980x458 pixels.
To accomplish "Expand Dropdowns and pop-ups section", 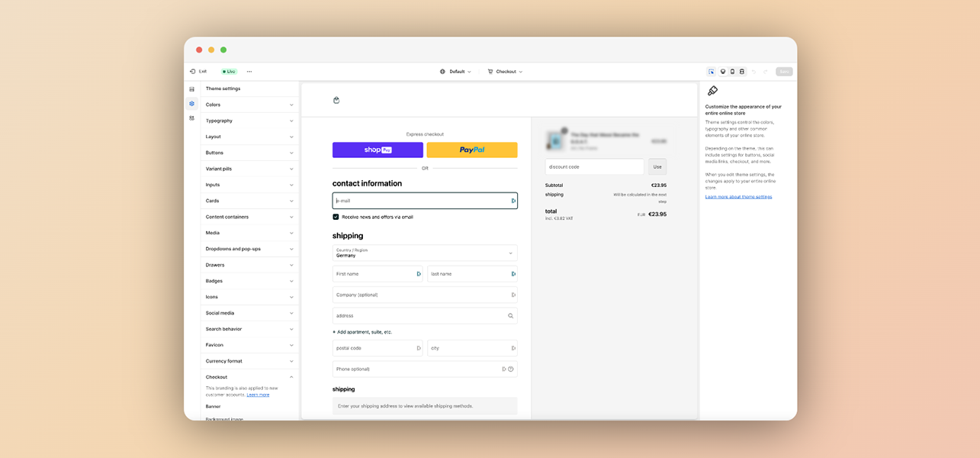I will coord(249,249).
